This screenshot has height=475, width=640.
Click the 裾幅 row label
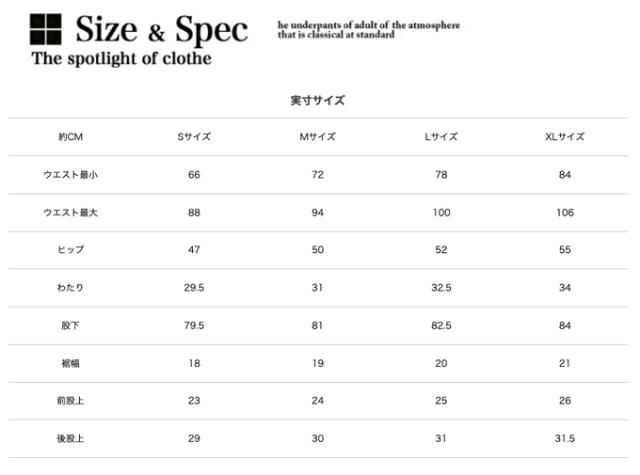(x=70, y=363)
